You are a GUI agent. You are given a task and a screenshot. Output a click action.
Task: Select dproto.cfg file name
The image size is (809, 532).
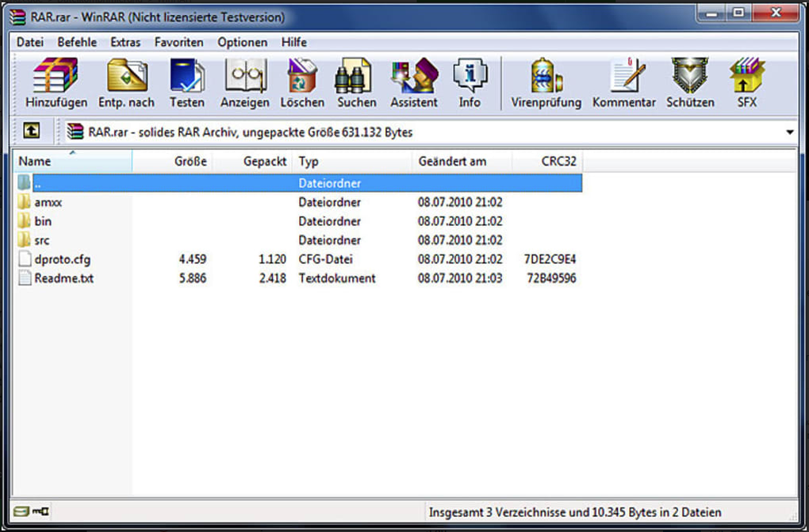(63, 259)
